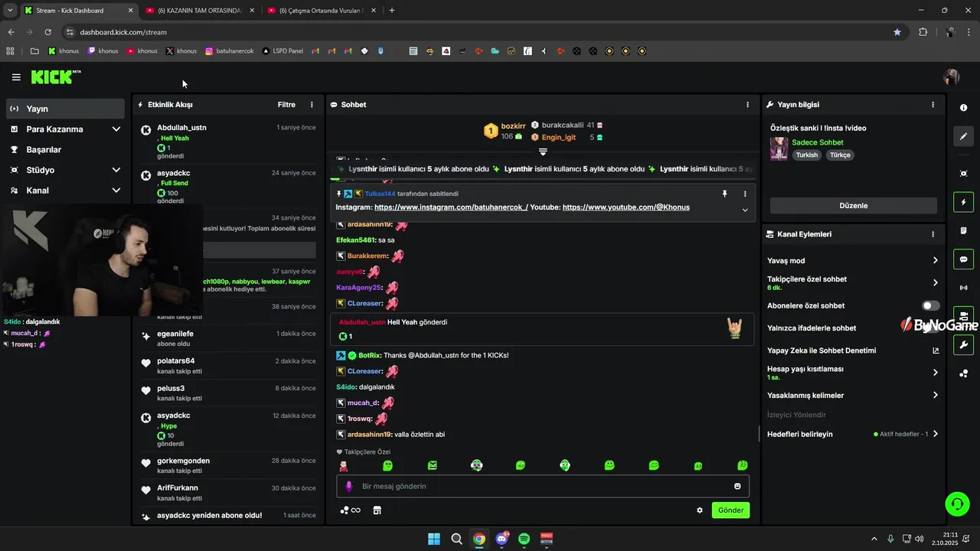
Task: Open Hedefleri belirleyin goals
Action: [852, 434]
